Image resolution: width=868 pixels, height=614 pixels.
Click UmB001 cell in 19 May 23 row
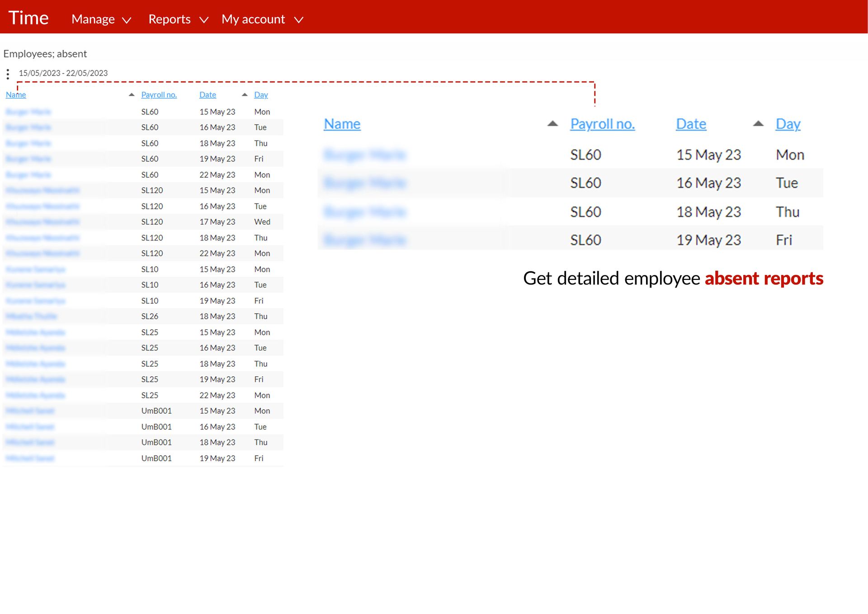156,458
